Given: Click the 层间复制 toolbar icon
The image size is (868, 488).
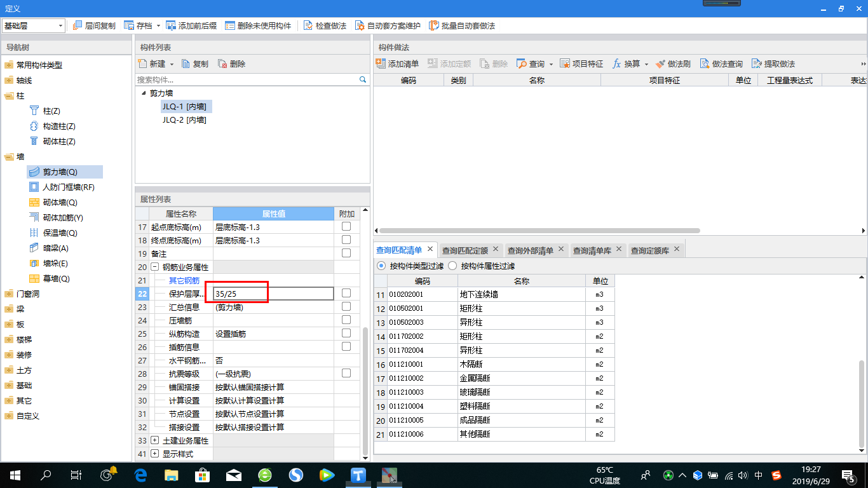Looking at the screenshot, I should (x=78, y=25).
